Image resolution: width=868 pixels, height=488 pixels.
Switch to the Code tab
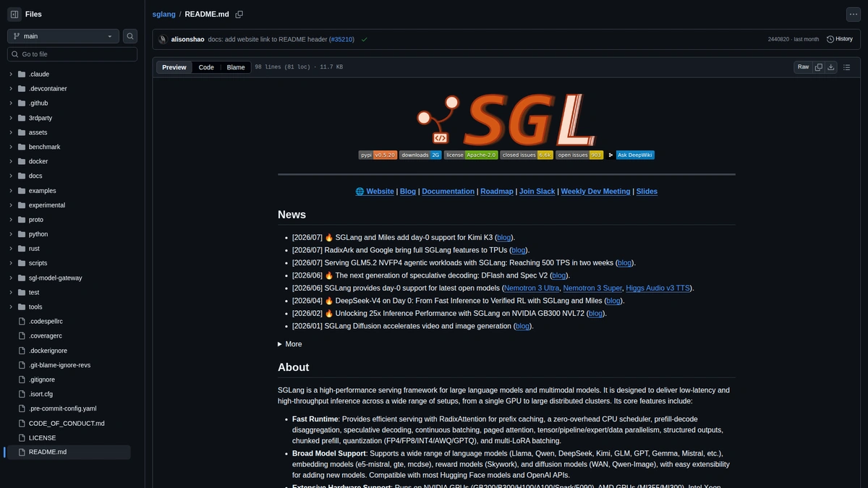(206, 67)
